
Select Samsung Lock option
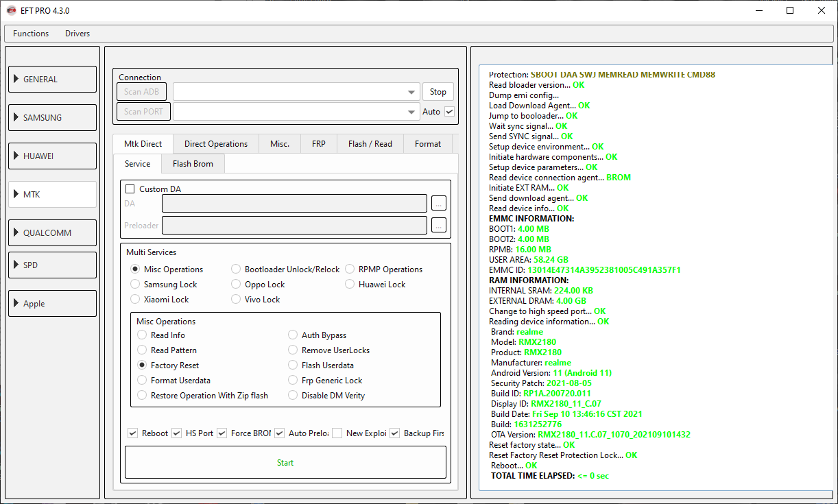tap(135, 285)
